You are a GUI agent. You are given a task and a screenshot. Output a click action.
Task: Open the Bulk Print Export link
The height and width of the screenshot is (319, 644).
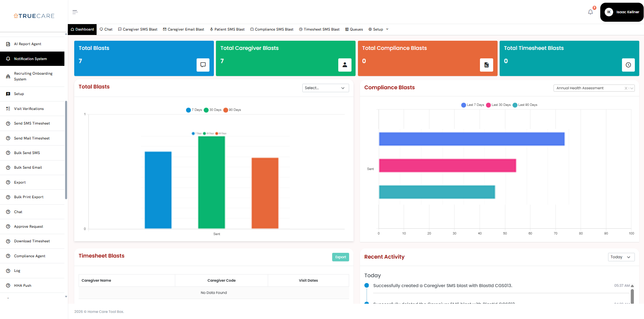pos(29,197)
